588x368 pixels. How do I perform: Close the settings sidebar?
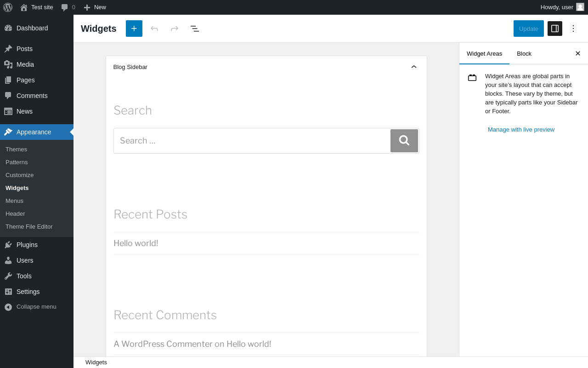coord(578,53)
